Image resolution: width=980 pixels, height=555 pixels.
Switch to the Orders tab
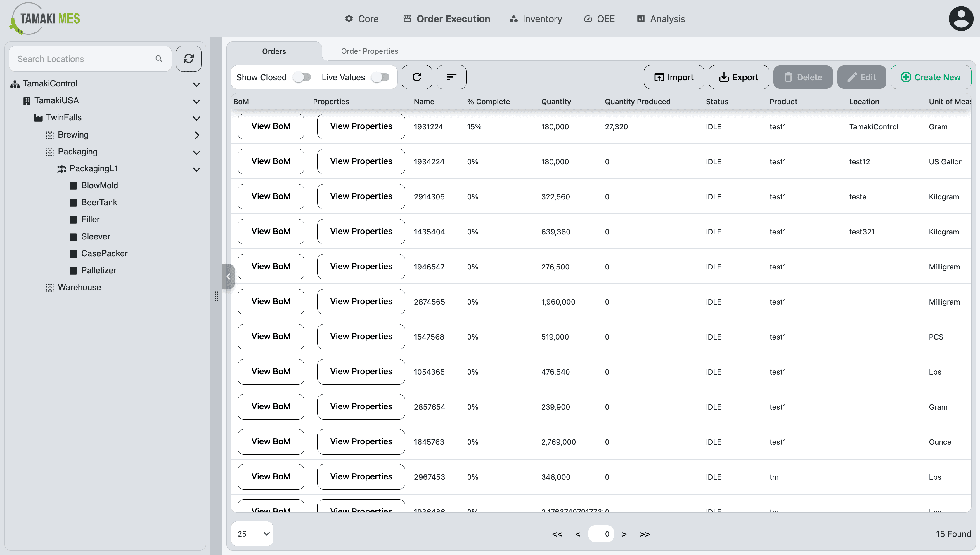click(x=274, y=51)
